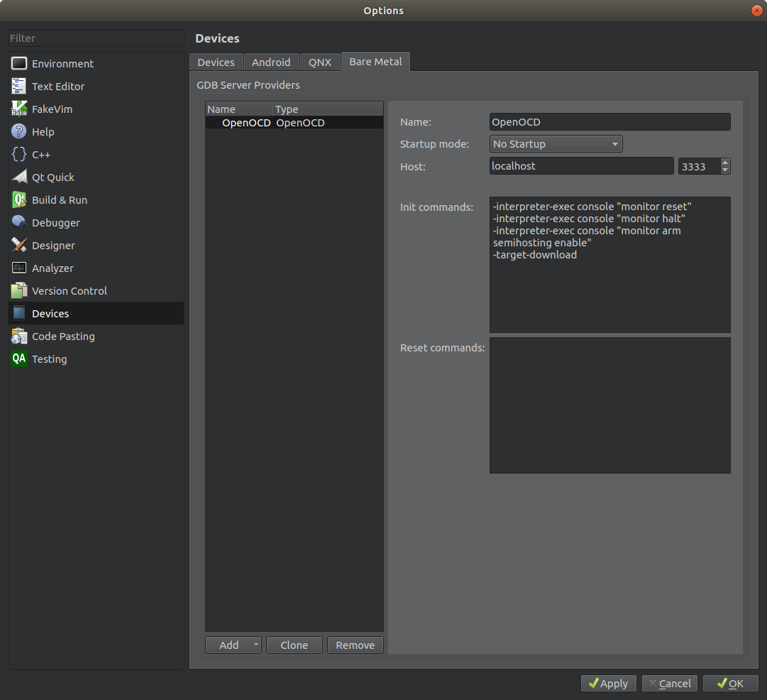Open Qt Quick settings icon
The height and width of the screenshot is (700, 767).
click(20, 177)
